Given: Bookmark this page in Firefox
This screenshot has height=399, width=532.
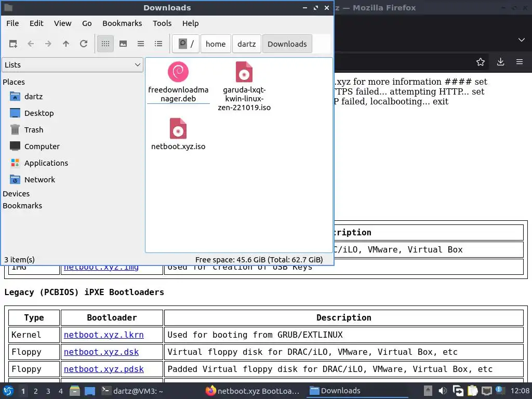Looking at the screenshot, I should tap(481, 62).
